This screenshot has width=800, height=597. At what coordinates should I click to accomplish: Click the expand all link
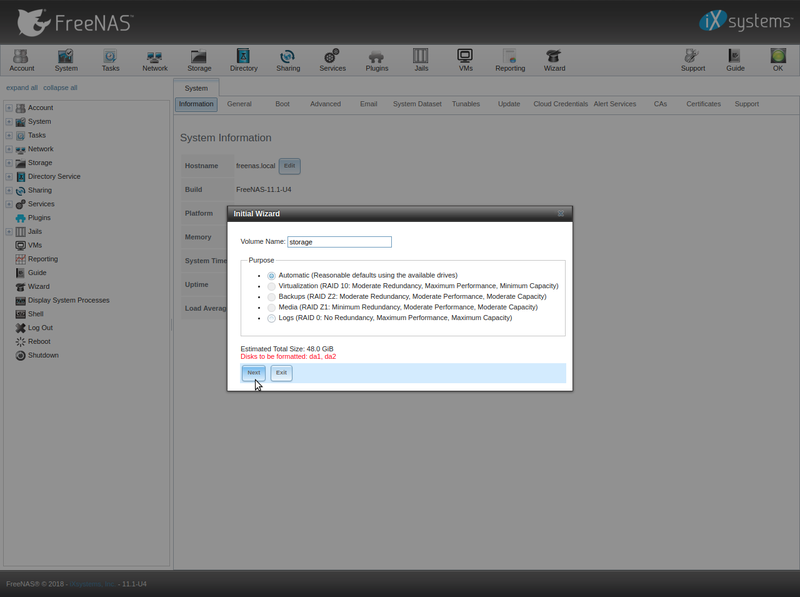[21, 88]
